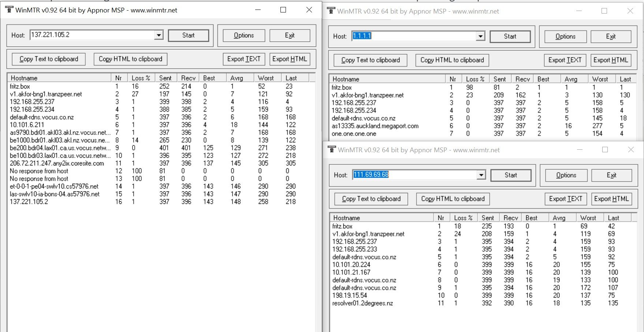This screenshot has height=332, width=644.
Task: Copy Text to clipboard in 111.69.69.68 window
Action: (x=371, y=199)
